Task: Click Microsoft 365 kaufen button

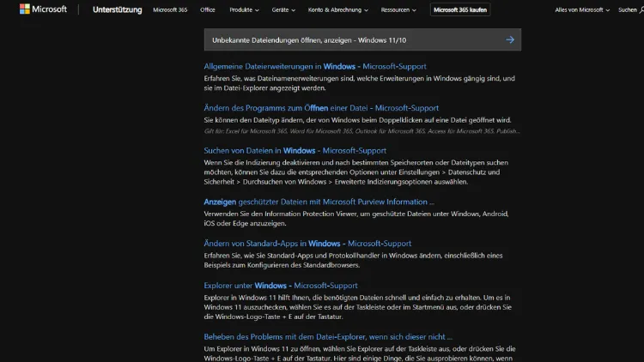Action: click(460, 9)
